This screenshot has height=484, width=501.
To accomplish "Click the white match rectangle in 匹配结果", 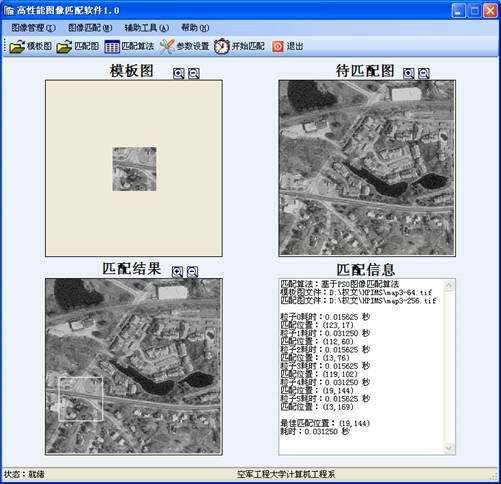I will [x=81, y=399].
